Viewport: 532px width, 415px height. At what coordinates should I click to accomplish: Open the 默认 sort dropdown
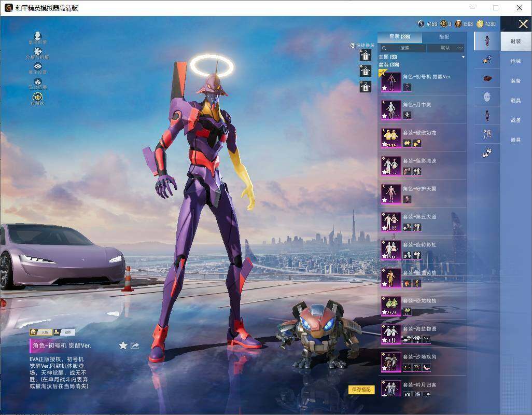click(445, 48)
